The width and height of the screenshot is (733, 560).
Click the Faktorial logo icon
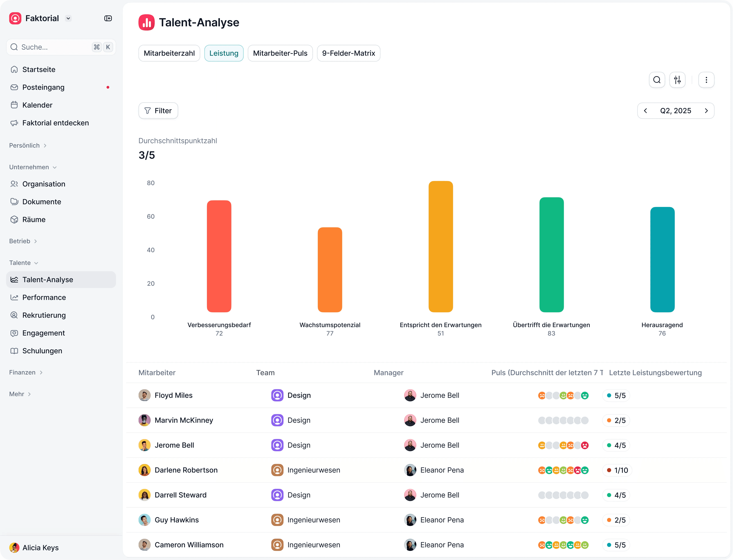coord(15,18)
